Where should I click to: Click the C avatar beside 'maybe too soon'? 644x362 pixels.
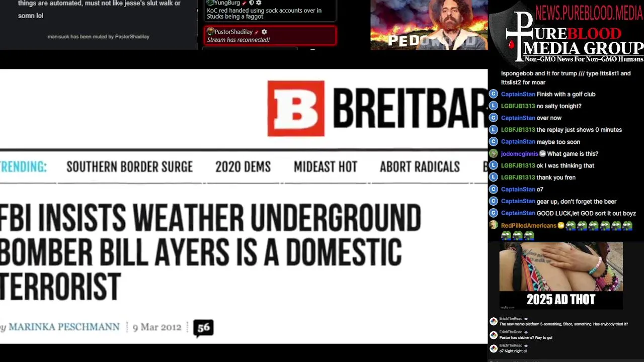tap(493, 142)
